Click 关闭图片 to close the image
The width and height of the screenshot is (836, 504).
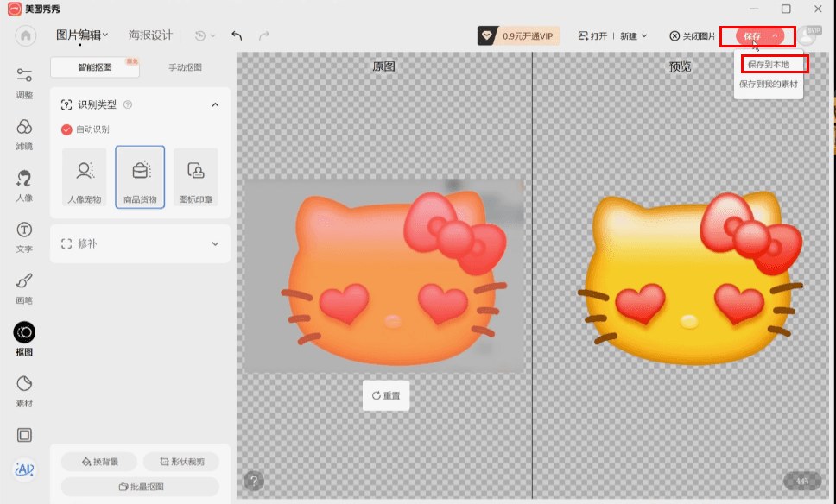[693, 35]
